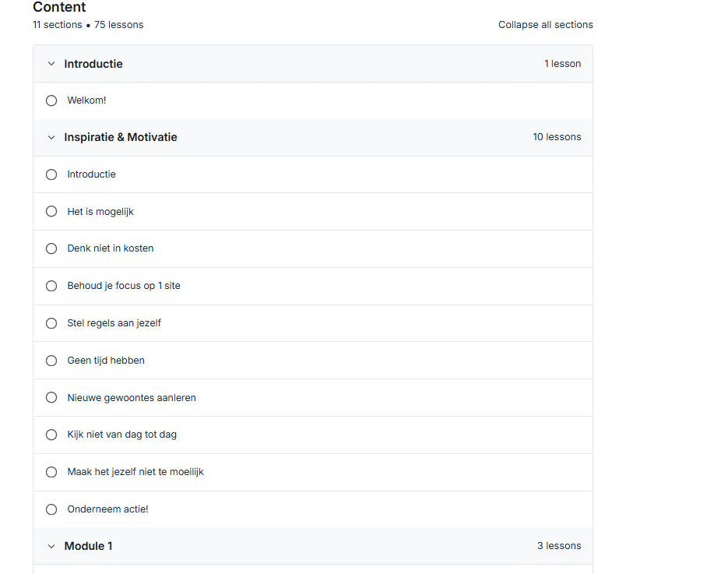Check the circle next to Behoud je focus op 1 site
The width and height of the screenshot is (728, 574).
coord(51,286)
